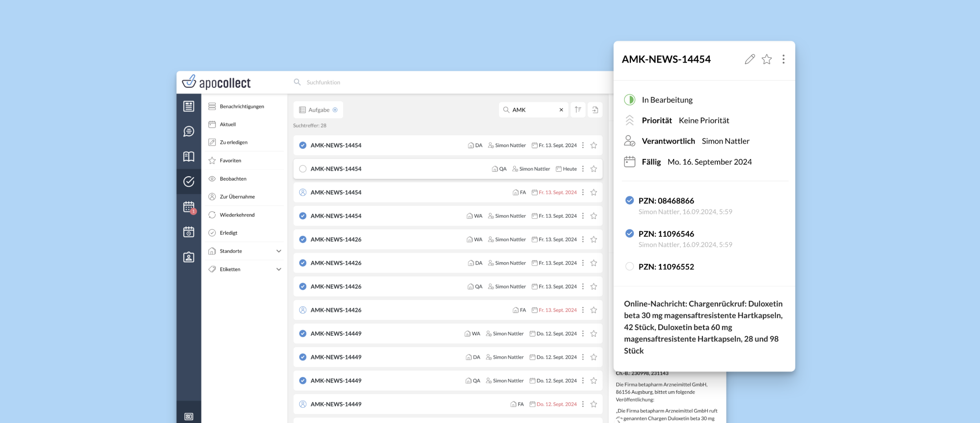This screenshot has width=980, height=423.
Task: Uncheck the PZN: 08468866 item
Action: 630,201
